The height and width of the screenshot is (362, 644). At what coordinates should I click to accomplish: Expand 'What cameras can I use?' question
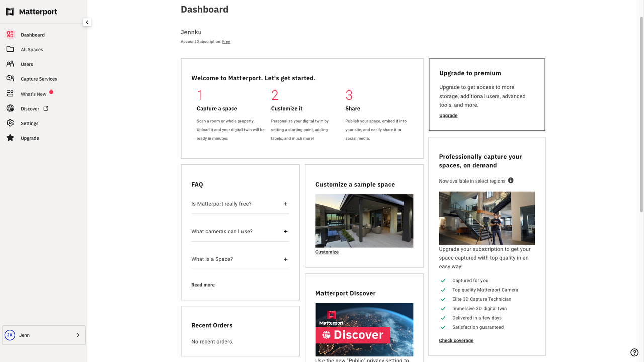[285, 232]
